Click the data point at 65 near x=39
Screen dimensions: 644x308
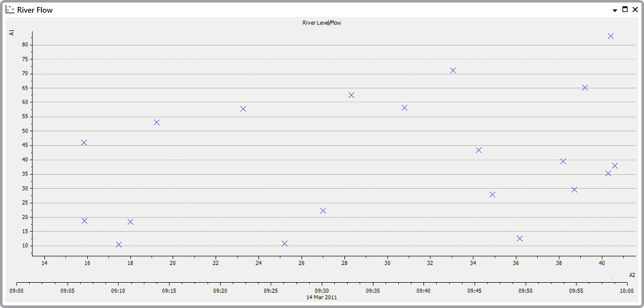(x=585, y=88)
